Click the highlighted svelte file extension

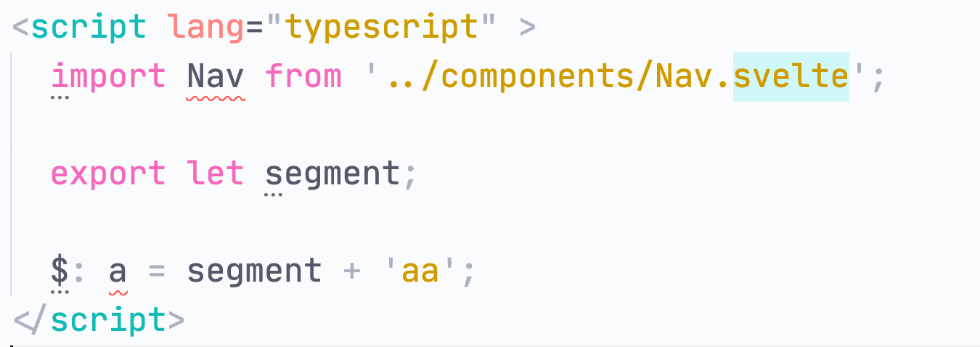pos(791,75)
